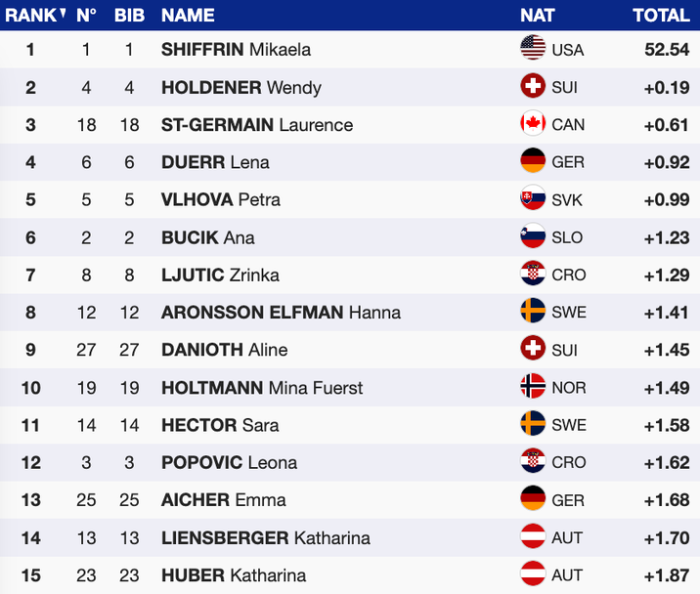
Task: Click the USA flag icon beside Shiffrin
Action: (533, 49)
